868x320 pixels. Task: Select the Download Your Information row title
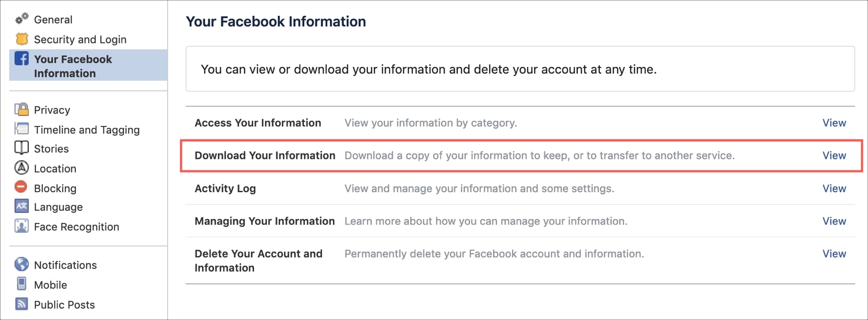click(x=265, y=156)
